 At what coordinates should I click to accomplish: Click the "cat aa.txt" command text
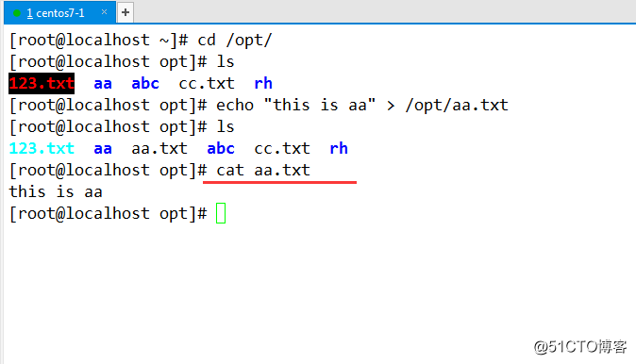coord(263,171)
